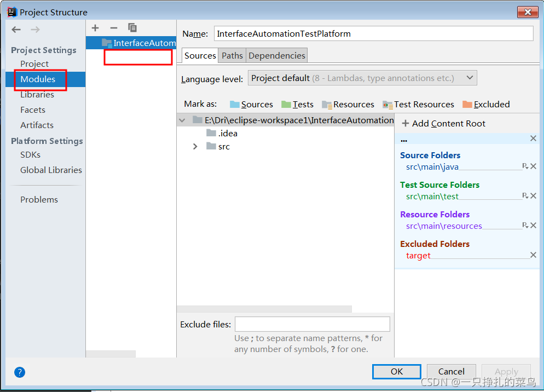Click the folder tree horizontal scrollbar
Image resolution: width=544 pixels, height=392 pixels.
tap(264, 309)
